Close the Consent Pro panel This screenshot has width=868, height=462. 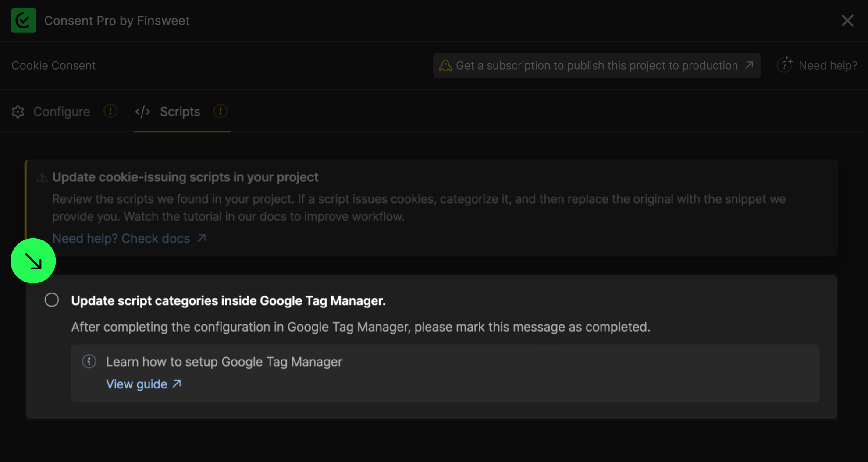click(847, 21)
